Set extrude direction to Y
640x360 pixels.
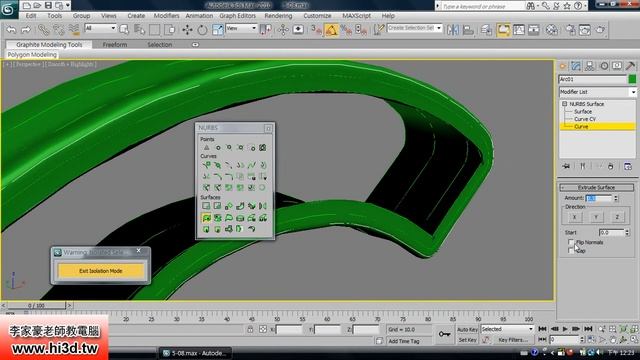tap(596, 217)
